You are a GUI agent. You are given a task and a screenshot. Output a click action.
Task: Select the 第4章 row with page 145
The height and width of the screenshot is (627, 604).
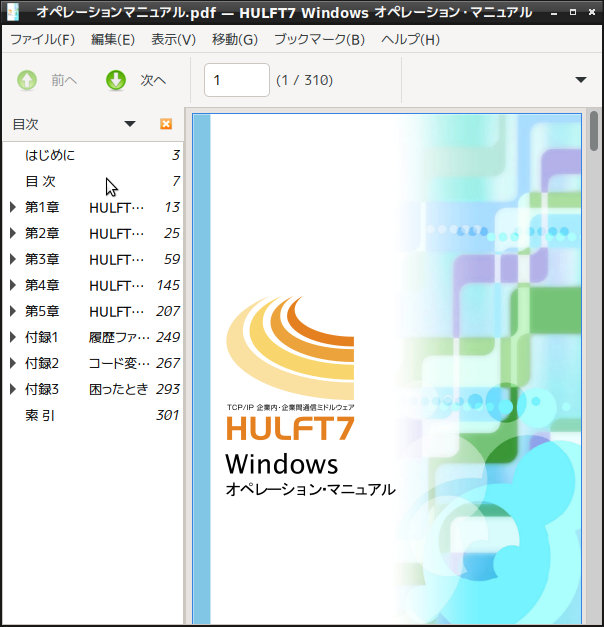coord(92,285)
